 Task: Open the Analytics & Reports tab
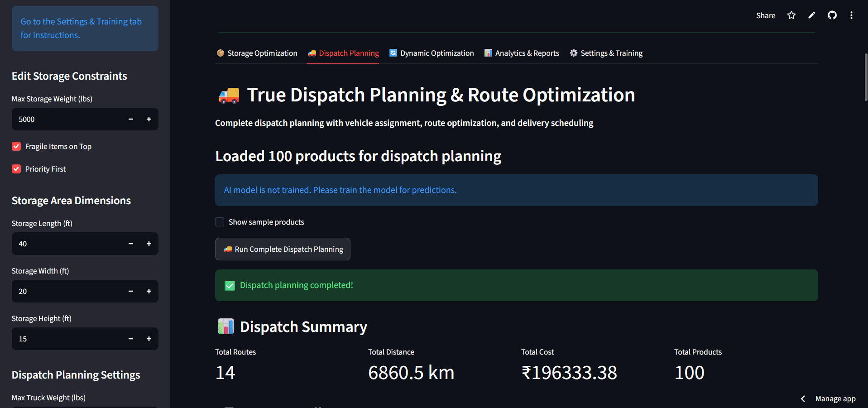522,53
